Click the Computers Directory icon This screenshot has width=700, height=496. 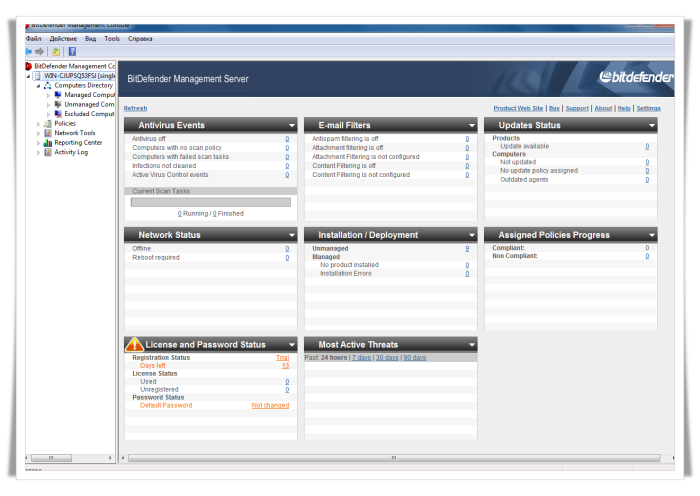[48, 85]
